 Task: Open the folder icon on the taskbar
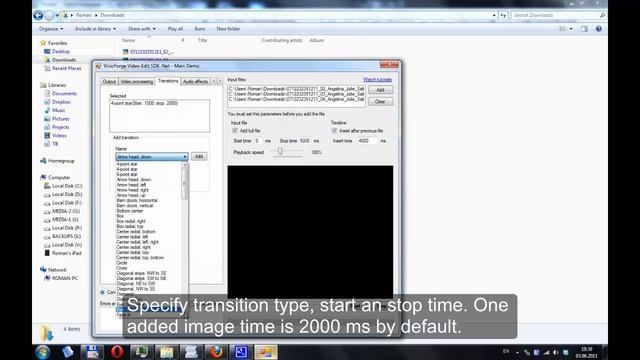(167, 352)
